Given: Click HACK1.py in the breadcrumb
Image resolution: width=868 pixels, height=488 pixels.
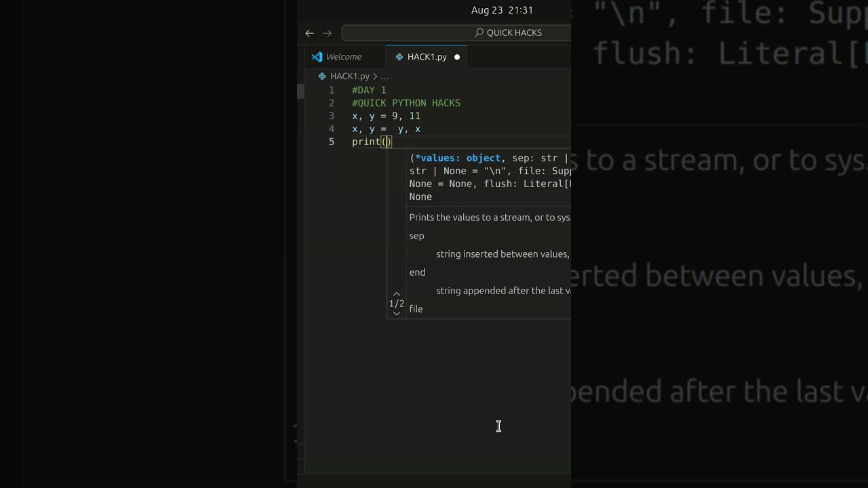Looking at the screenshot, I should [350, 77].
